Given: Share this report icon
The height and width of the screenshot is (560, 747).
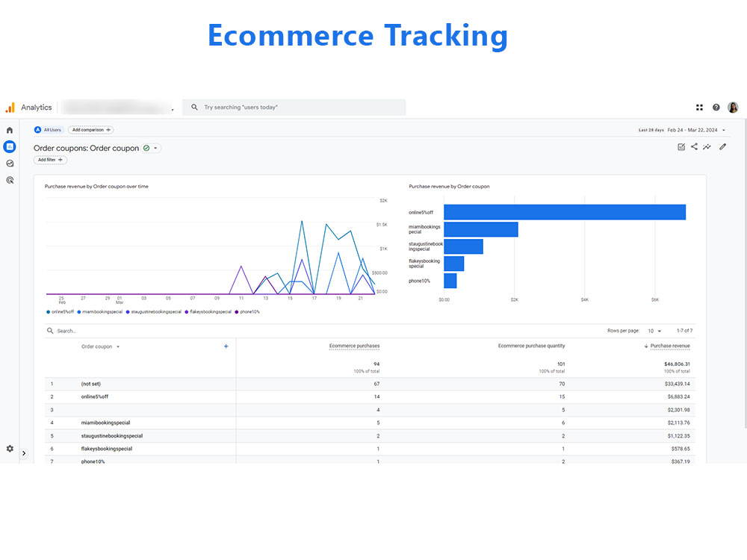Looking at the screenshot, I should (x=694, y=146).
